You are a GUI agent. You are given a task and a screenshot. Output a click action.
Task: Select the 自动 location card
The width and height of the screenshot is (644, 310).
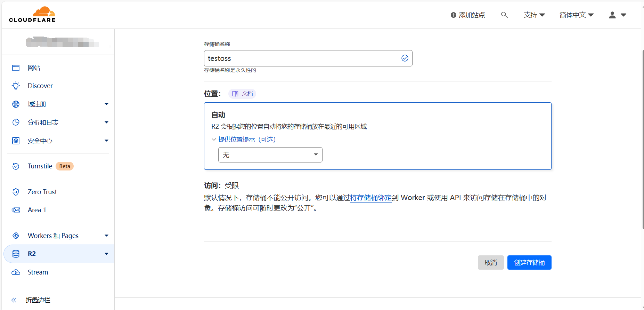[x=377, y=136]
